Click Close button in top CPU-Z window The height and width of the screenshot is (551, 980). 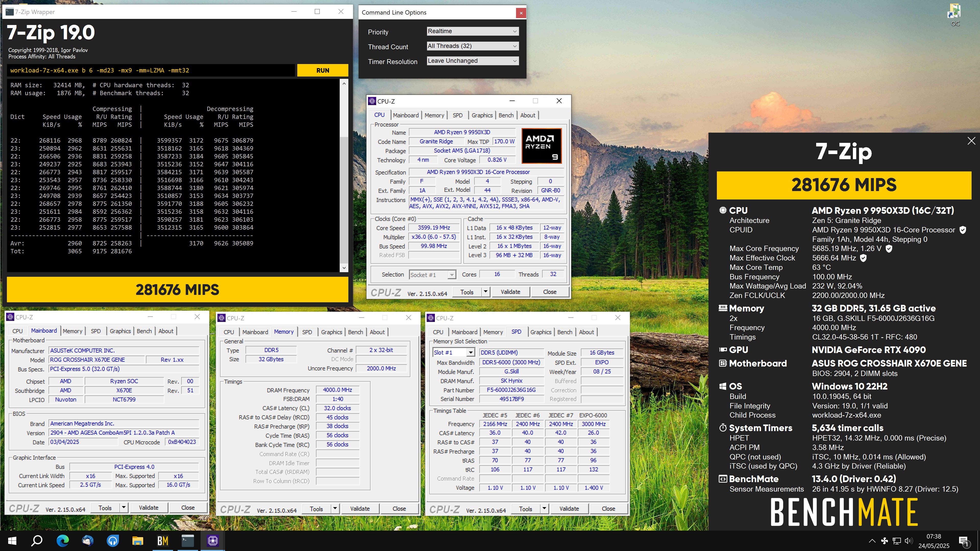coord(549,292)
